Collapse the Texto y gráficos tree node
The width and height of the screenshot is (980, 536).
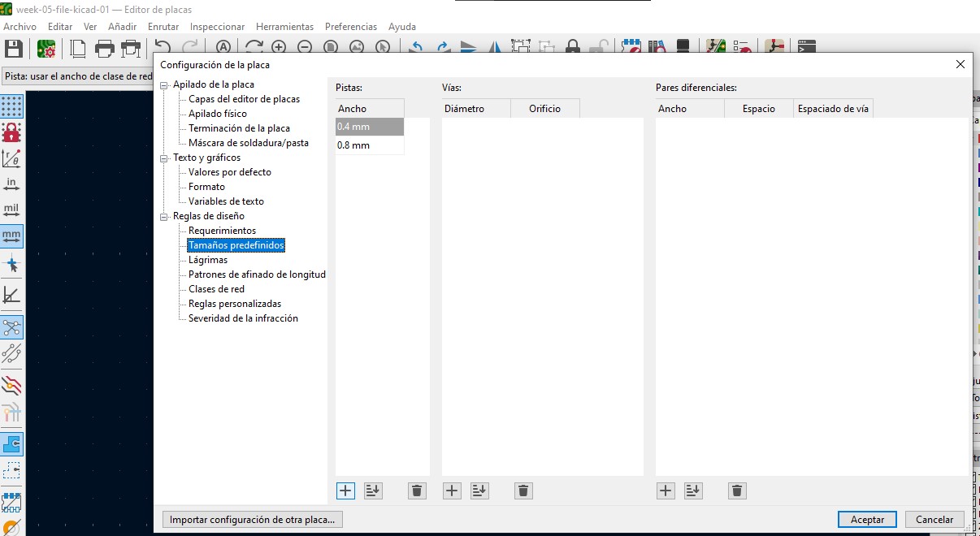click(x=164, y=158)
